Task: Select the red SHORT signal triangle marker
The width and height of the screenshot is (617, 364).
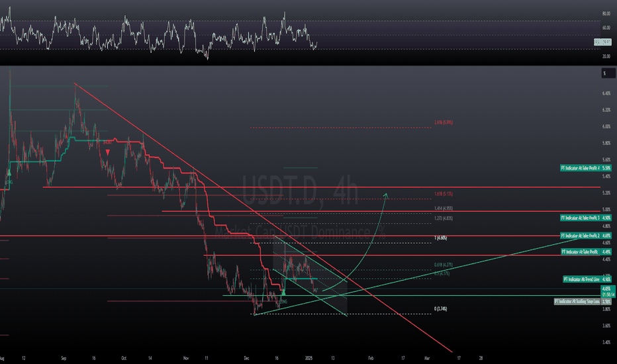Action: [x=107, y=152]
